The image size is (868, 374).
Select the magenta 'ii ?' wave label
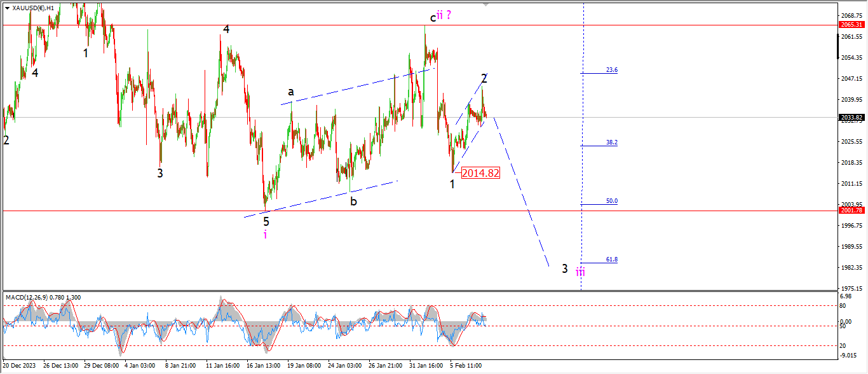(444, 15)
